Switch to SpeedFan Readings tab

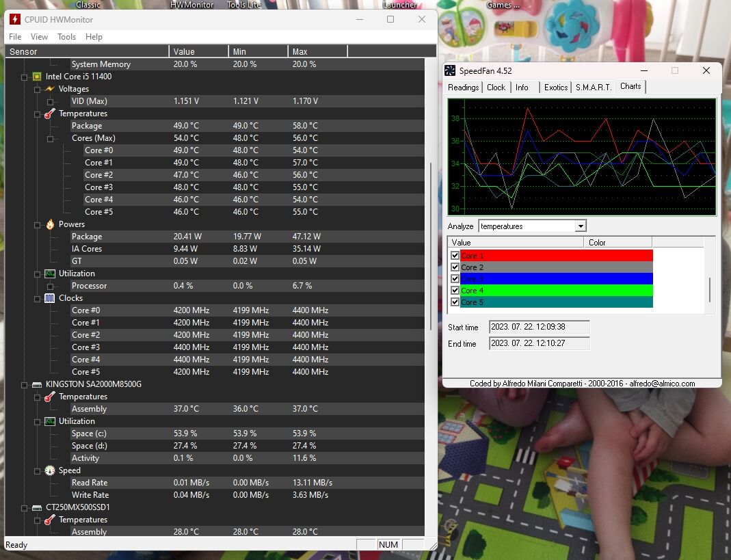coord(464,88)
